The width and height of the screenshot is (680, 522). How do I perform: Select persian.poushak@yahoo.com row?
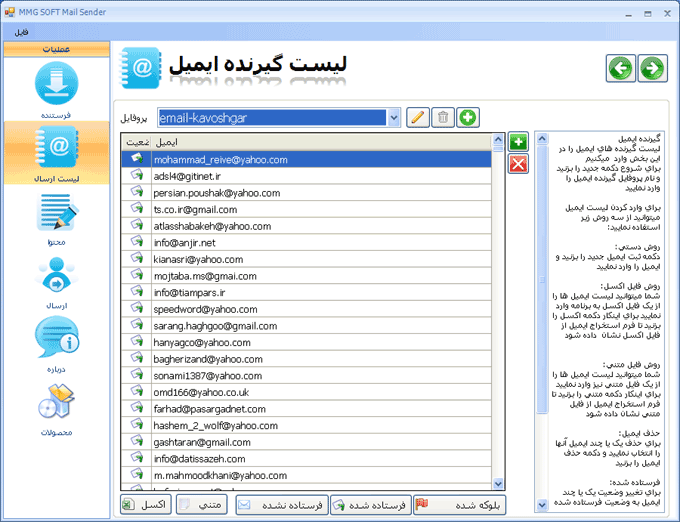click(306, 193)
